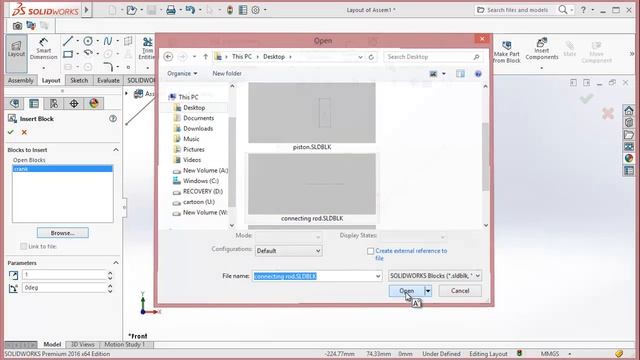Toggle Link to file checkbox
Image resolution: width=640 pixels, height=360 pixels.
click(24, 246)
